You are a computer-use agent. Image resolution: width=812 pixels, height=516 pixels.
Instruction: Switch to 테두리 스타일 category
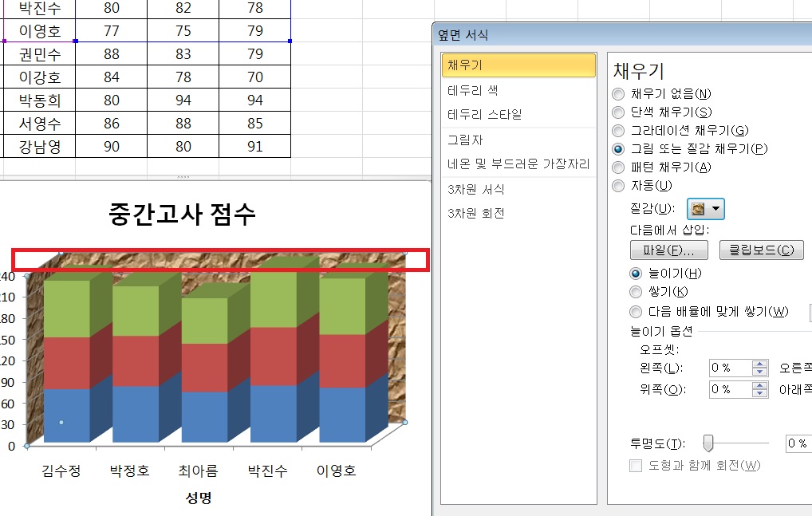(x=484, y=114)
